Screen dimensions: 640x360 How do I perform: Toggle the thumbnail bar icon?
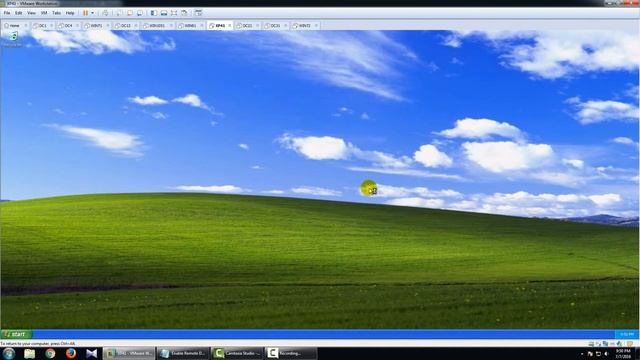coord(164,13)
